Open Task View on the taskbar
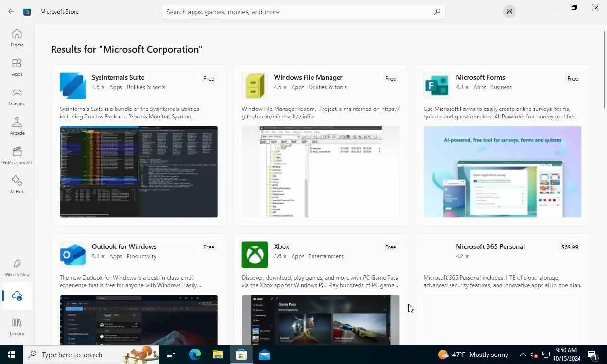The height and width of the screenshot is (364, 607). coord(171,355)
